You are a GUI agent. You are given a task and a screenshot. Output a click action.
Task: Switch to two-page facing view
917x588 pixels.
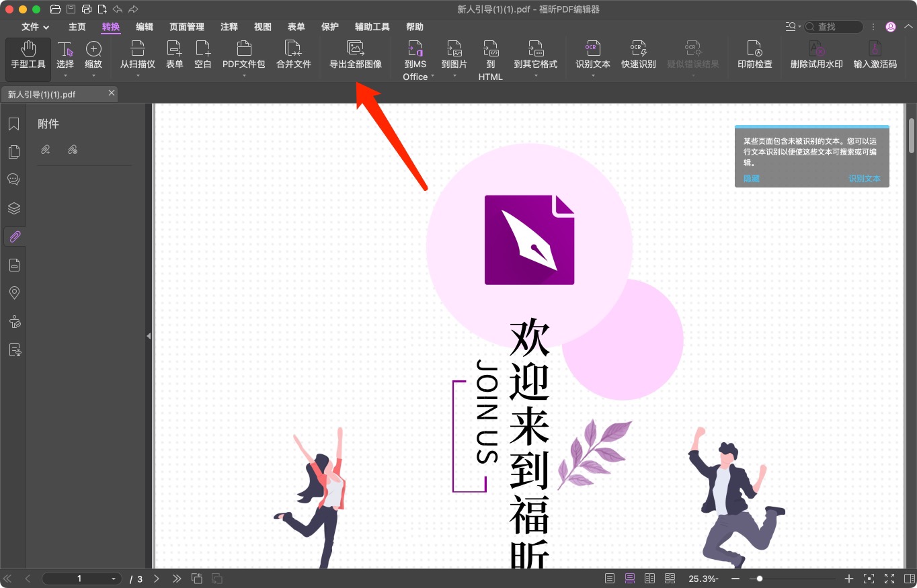649,578
